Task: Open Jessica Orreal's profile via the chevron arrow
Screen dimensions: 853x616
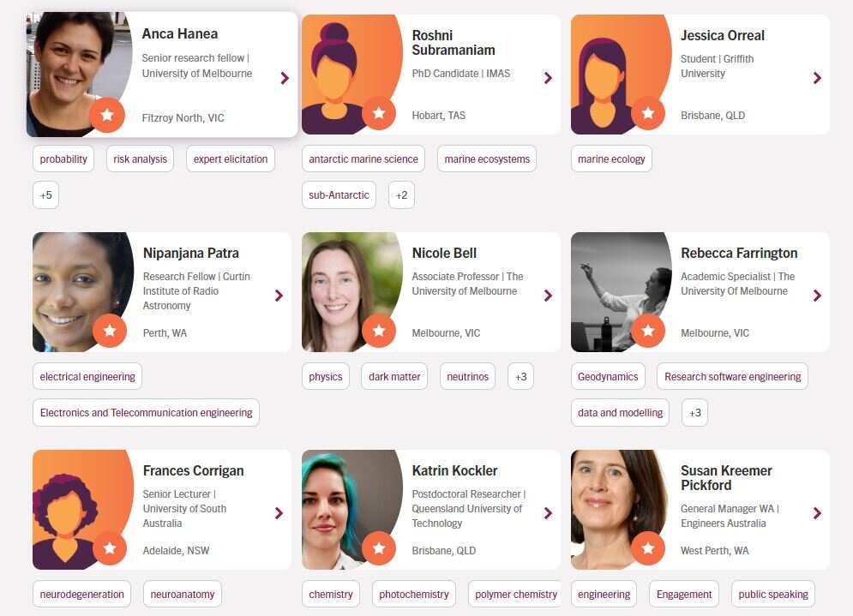Action: coord(816,77)
